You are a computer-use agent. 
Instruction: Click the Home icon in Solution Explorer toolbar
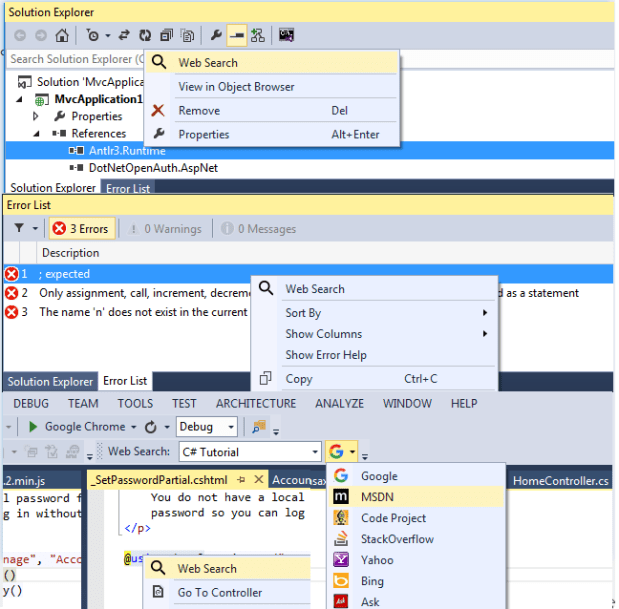coord(62,36)
